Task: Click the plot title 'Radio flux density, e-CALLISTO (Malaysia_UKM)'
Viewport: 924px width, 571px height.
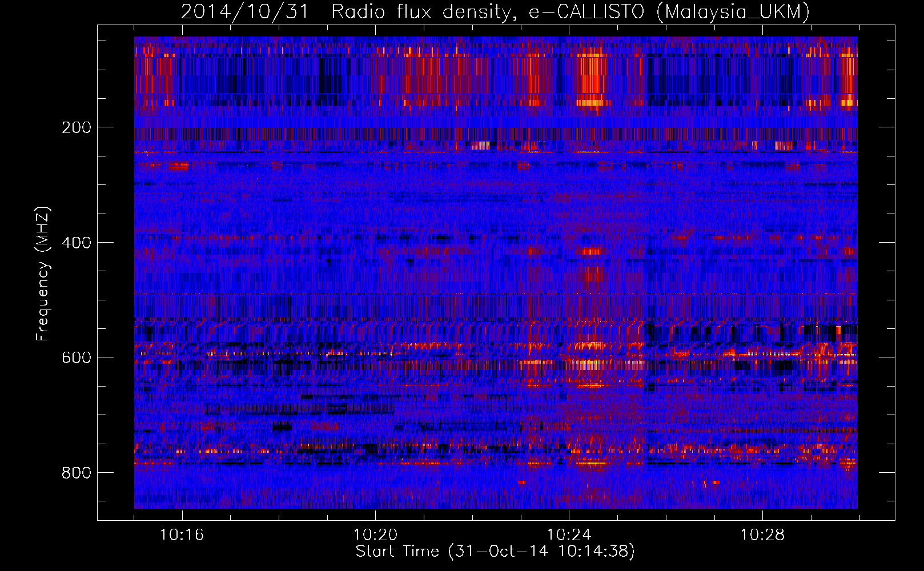Action: (x=570, y=12)
